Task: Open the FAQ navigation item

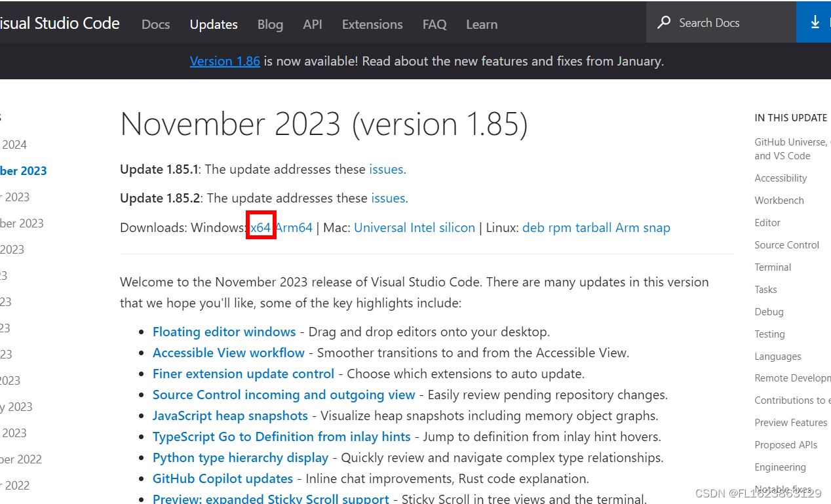Action: pyautogui.click(x=435, y=24)
